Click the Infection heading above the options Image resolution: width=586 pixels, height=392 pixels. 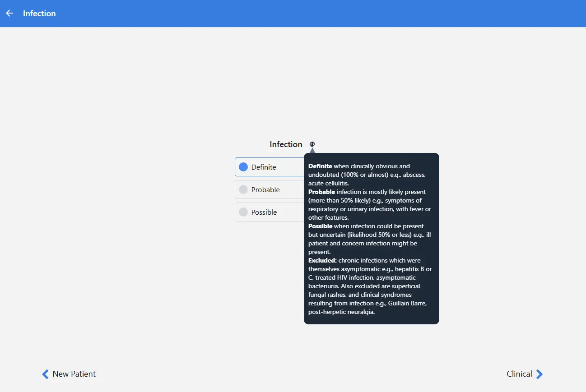(x=286, y=144)
